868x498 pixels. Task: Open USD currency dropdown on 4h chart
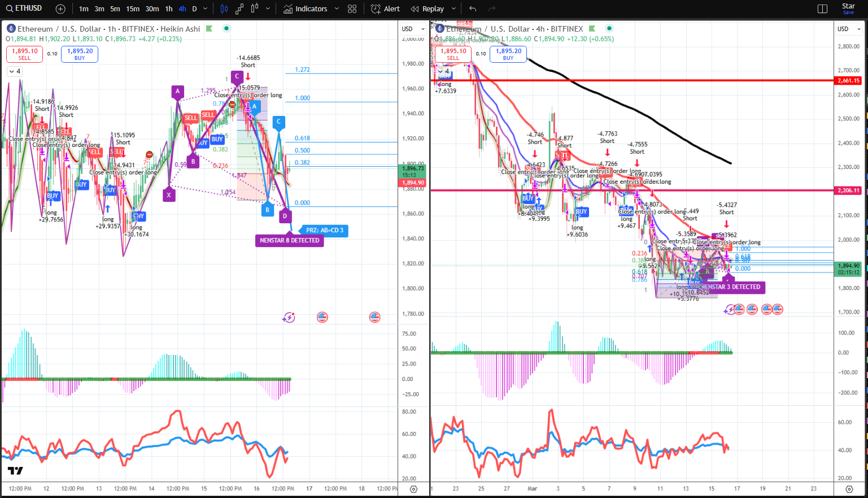[849, 29]
